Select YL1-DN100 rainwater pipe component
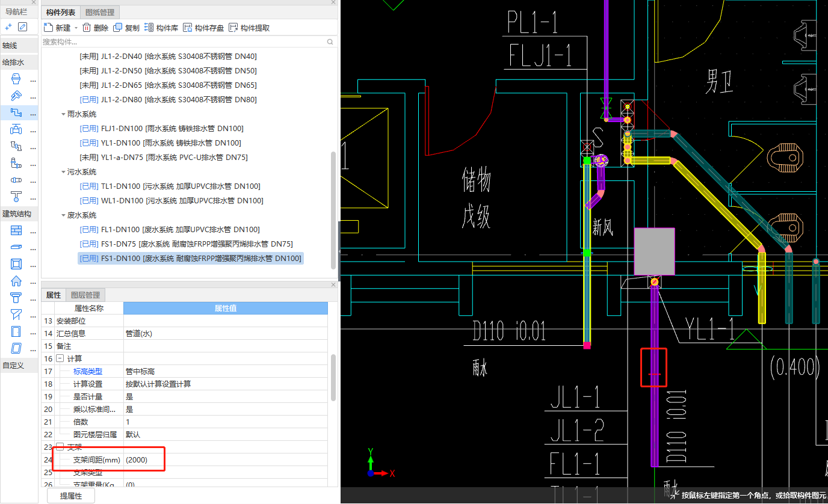The image size is (828, 504). pos(160,143)
